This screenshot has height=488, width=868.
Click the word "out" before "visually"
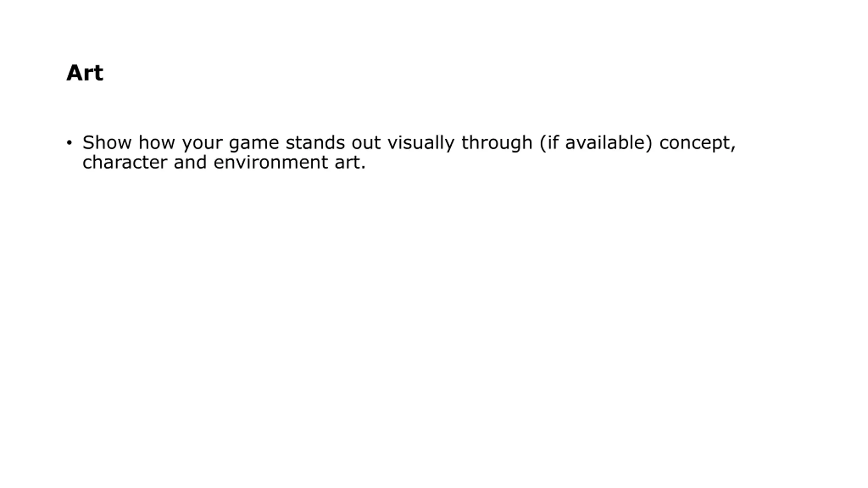pyautogui.click(x=366, y=143)
